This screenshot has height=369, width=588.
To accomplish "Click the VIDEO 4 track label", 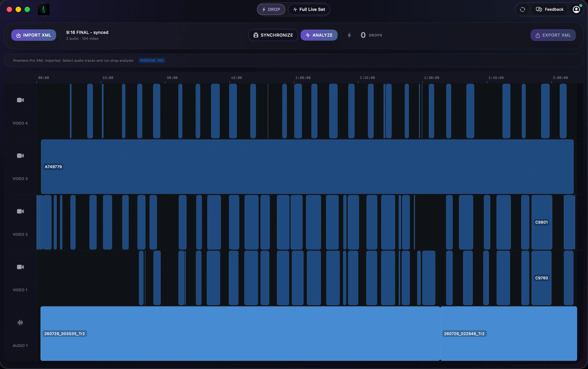I will pos(20,123).
